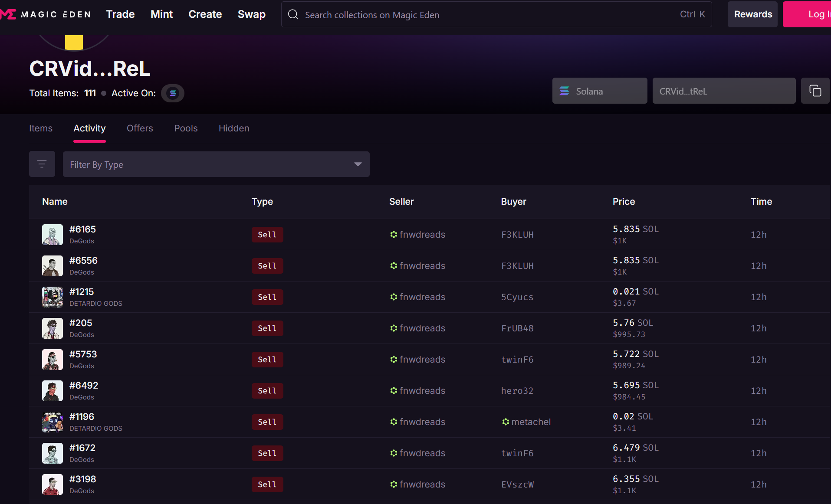Click the 6.479 SOL price
This screenshot has height=504, width=831.
click(636, 448)
